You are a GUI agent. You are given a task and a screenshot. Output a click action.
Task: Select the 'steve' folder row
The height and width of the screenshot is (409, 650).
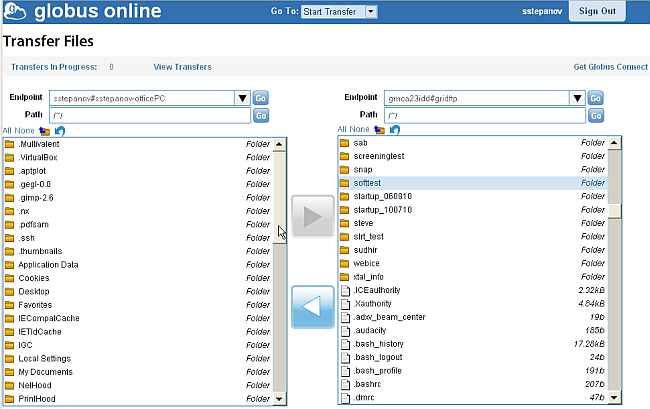point(473,223)
